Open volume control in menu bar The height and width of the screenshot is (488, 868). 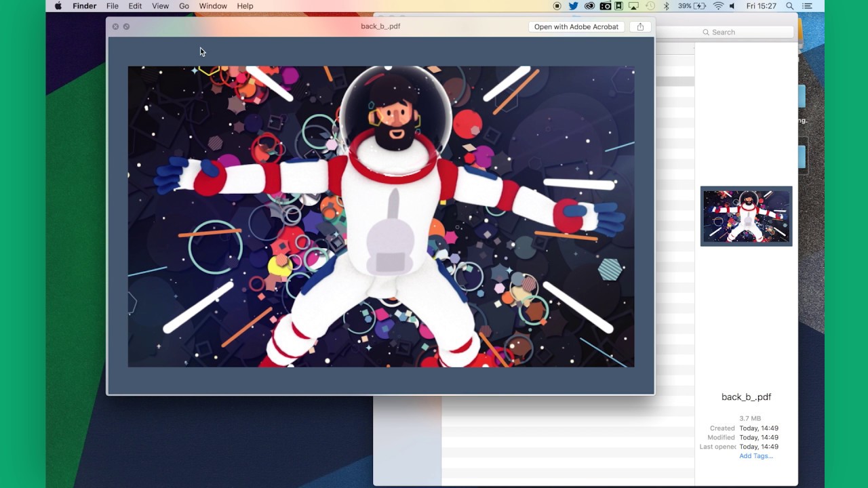(732, 6)
